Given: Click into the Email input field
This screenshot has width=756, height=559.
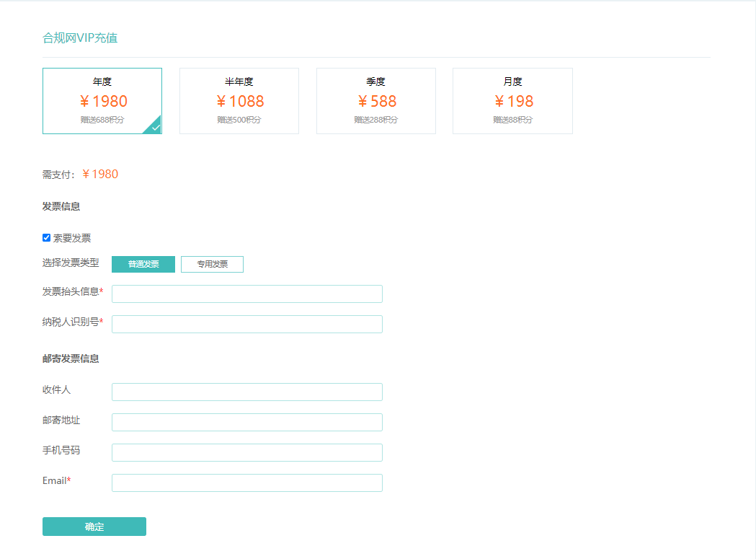Looking at the screenshot, I should tap(246, 483).
